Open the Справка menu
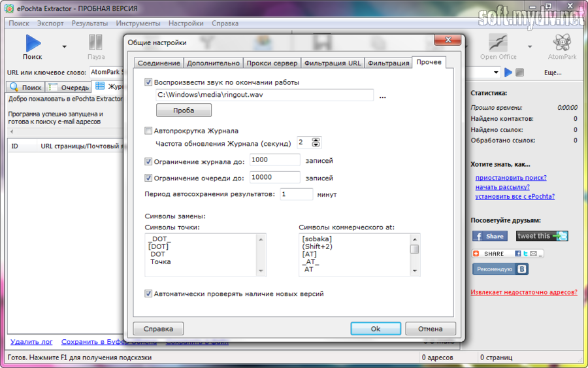 (x=225, y=24)
